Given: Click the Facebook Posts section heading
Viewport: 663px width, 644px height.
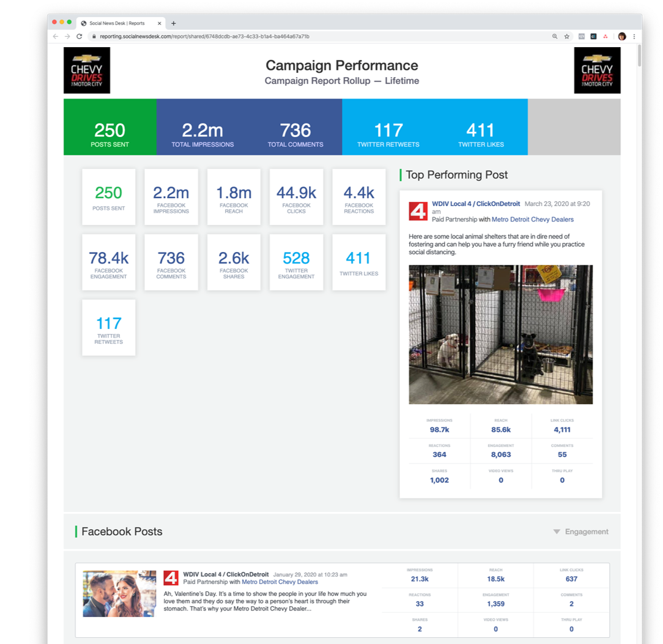Looking at the screenshot, I should pyautogui.click(x=122, y=531).
